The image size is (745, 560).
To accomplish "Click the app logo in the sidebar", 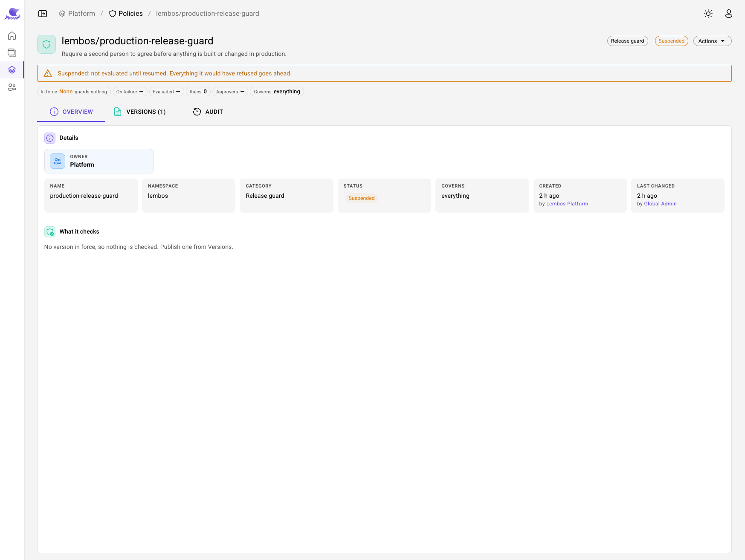I will pos(12,14).
